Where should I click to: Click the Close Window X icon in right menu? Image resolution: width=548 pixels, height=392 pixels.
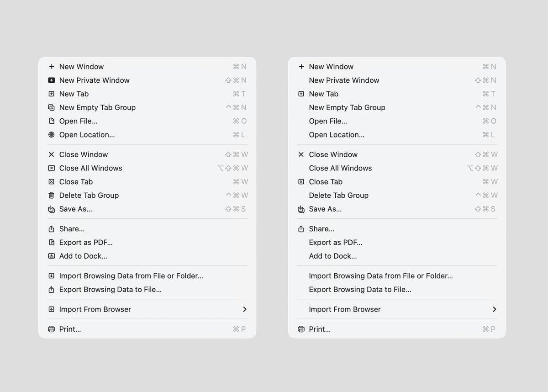pos(301,154)
